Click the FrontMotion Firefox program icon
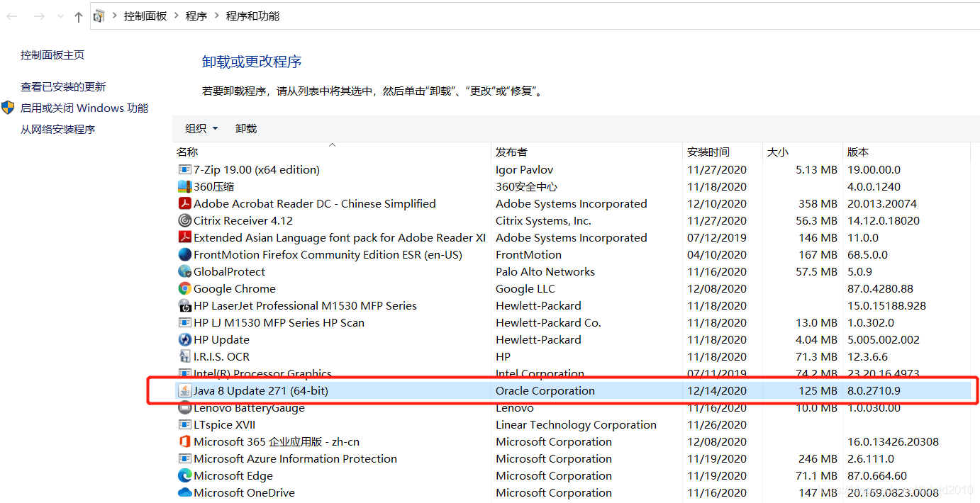 [x=184, y=255]
